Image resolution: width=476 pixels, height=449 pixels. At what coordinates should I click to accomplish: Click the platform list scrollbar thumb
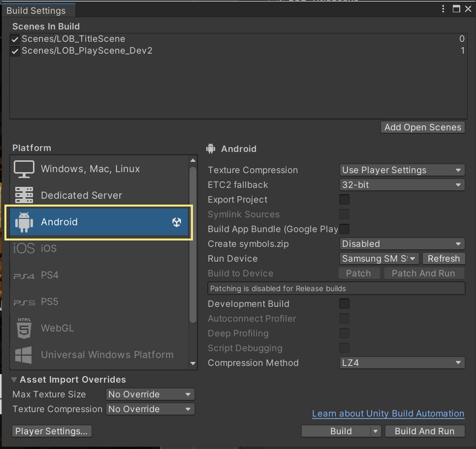pos(193,245)
